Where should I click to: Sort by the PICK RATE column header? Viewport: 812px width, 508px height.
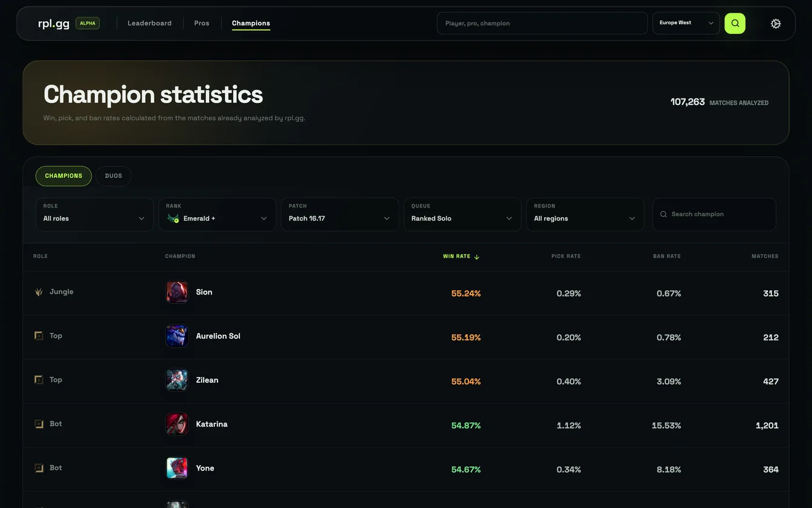(566, 256)
